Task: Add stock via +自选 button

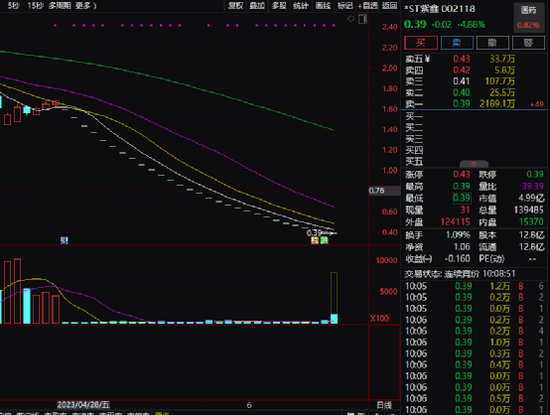Action: [x=368, y=6]
